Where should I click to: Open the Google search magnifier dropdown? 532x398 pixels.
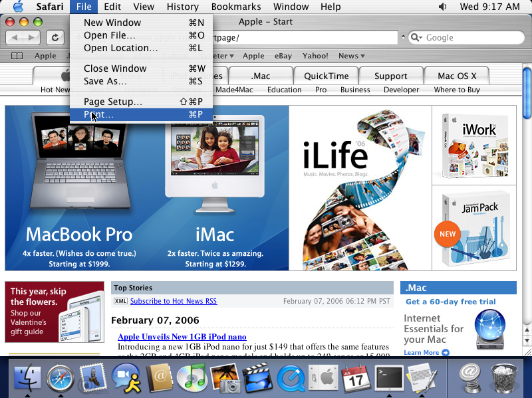(416, 37)
